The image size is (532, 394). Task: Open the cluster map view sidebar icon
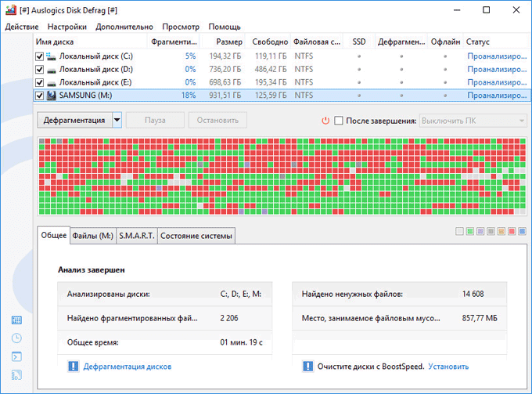click(16, 320)
